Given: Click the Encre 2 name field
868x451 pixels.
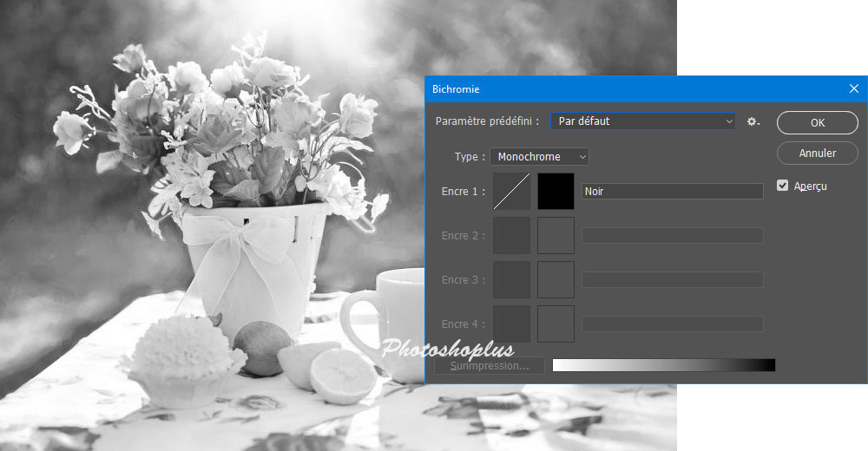Looking at the screenshot, I should tap(672, 236).
